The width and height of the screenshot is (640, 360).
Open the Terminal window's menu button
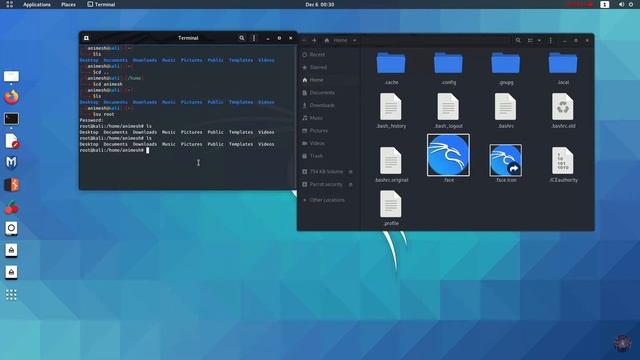pos(254,38)
